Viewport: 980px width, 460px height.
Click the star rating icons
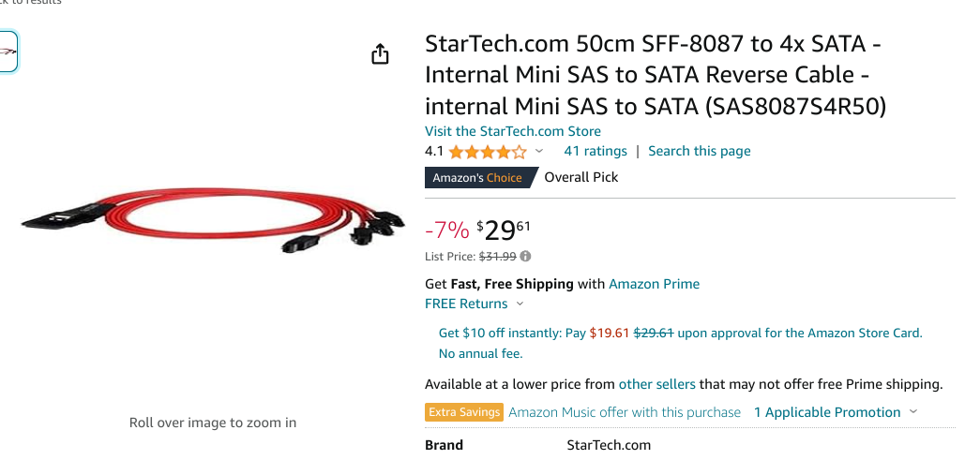coord(488,152)
